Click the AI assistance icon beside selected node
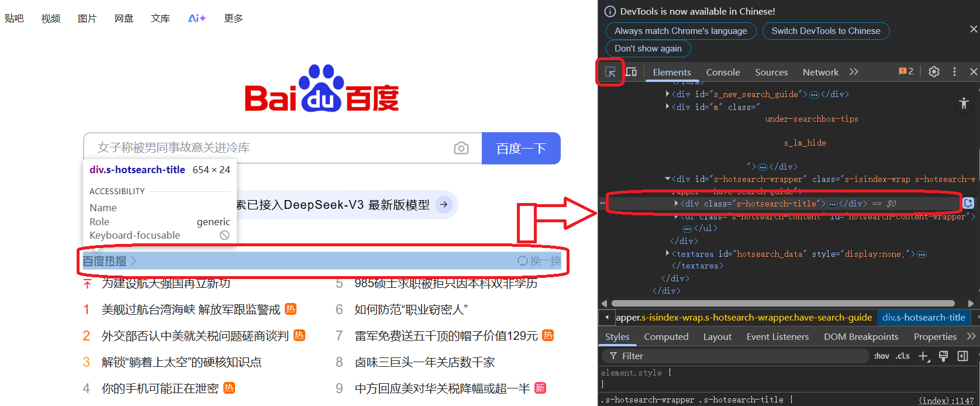This screenshot has height=406, width=980. click(968, 203)
